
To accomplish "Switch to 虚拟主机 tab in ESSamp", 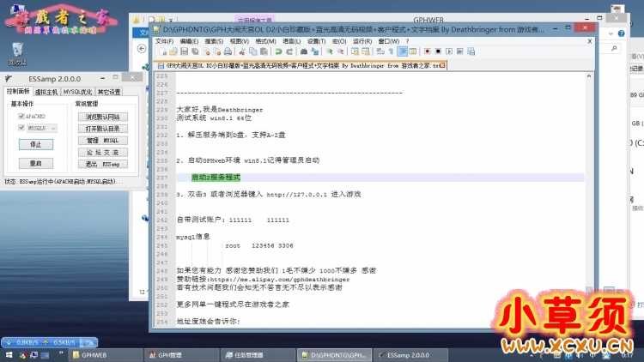I will [x=46, y=92].
